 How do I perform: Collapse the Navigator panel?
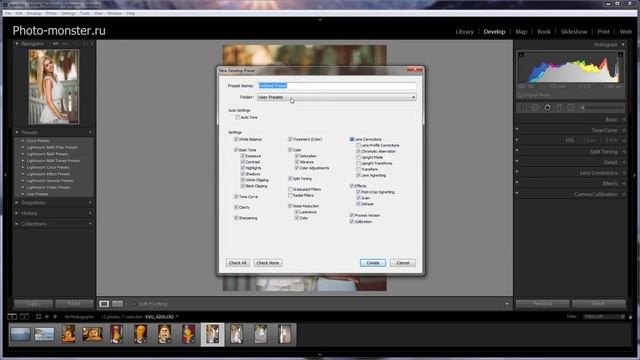tap(17, 44)
